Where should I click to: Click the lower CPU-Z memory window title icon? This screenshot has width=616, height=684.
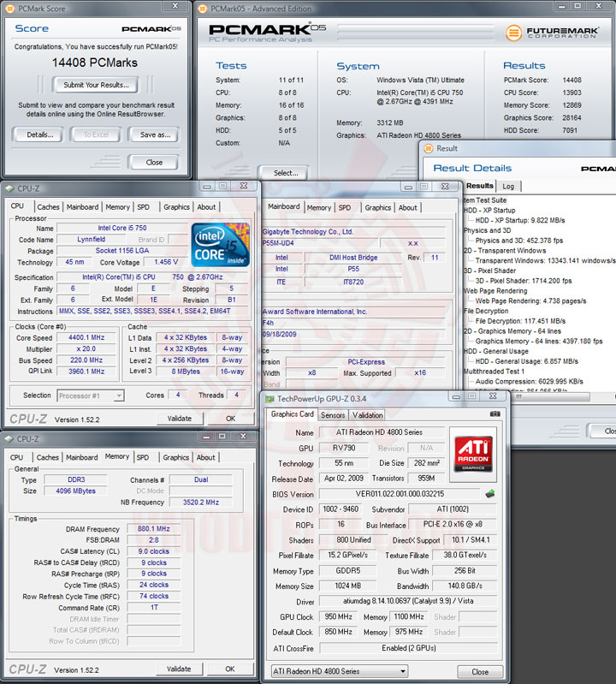pos(9,439)
